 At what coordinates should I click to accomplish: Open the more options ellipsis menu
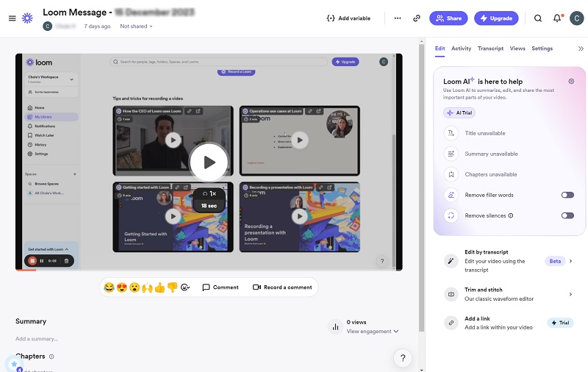click(398, 18)
